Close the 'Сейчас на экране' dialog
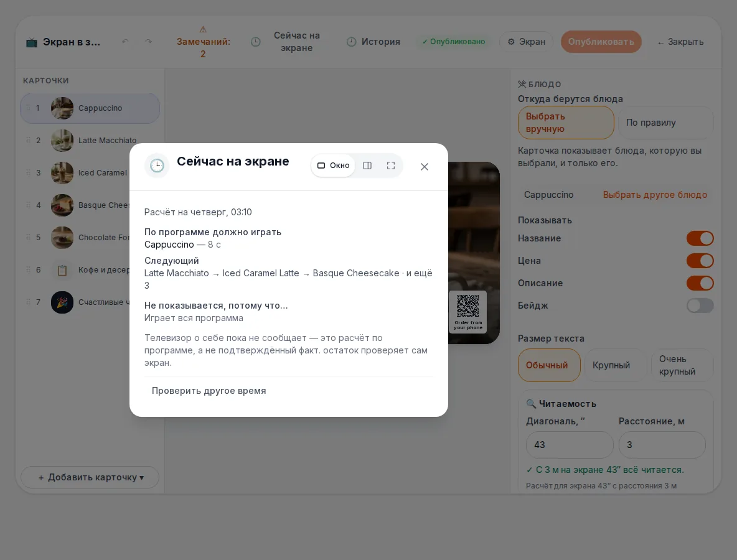 click(425, 167)
